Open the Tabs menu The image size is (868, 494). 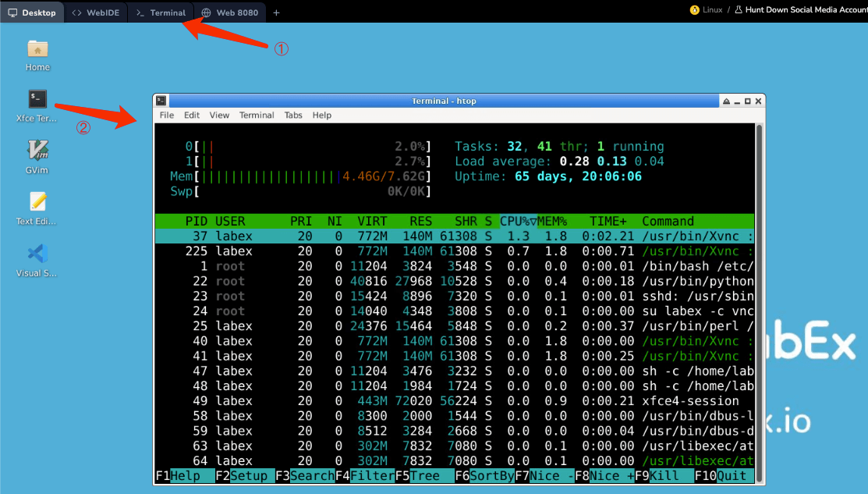tap(293, 115)
